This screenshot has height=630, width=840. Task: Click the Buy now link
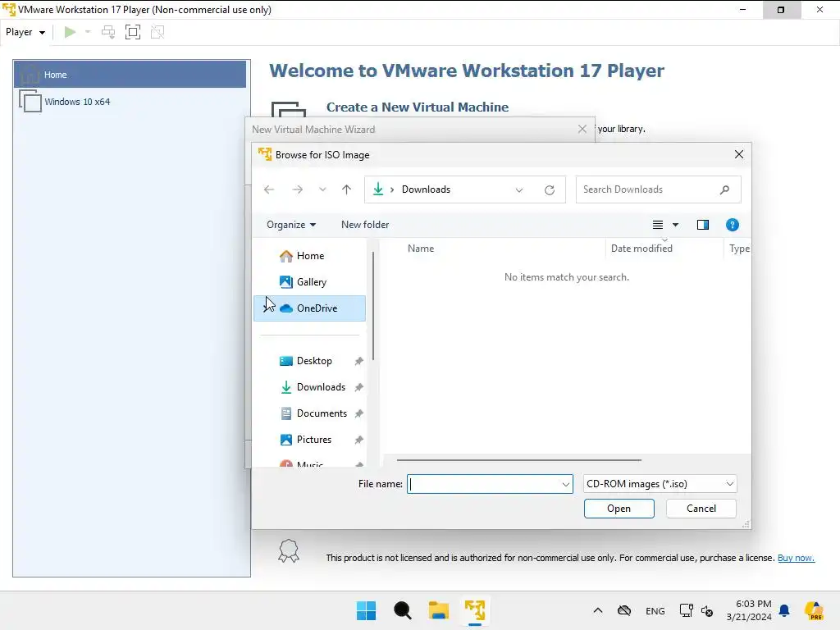[796, 558]
